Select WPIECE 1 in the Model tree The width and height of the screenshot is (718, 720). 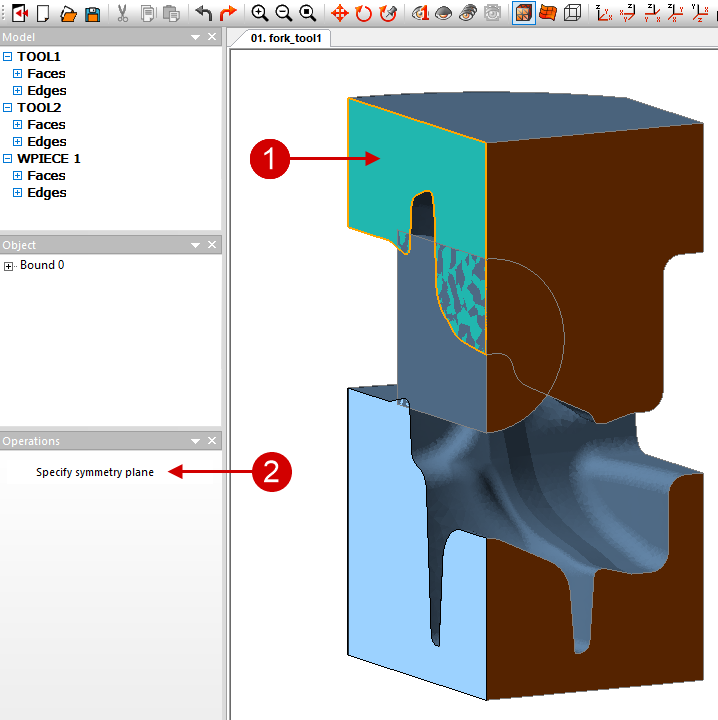click(x=49, y=158)
